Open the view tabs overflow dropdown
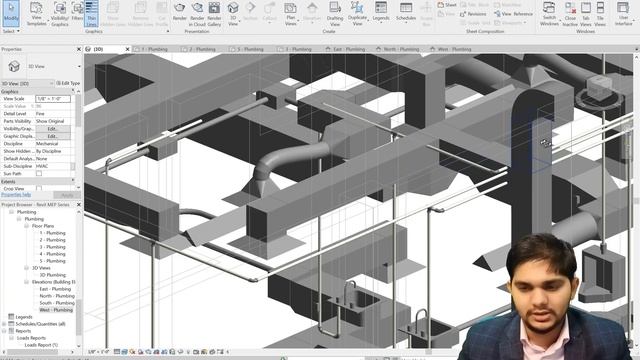The height and width of the screenshot is (360, 640). pyautogui.click(x=636, y=49)
